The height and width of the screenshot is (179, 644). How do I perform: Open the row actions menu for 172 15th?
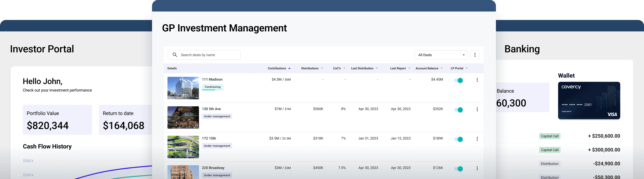(477, 139)
